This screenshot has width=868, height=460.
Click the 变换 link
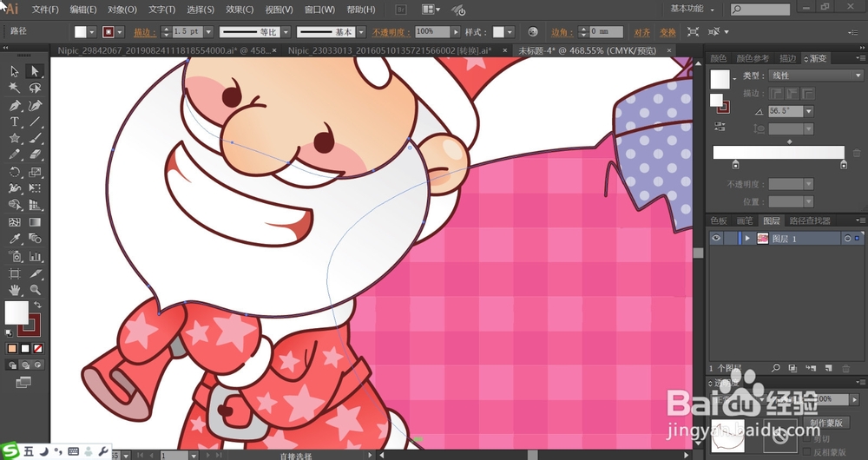tap(667, 32)
